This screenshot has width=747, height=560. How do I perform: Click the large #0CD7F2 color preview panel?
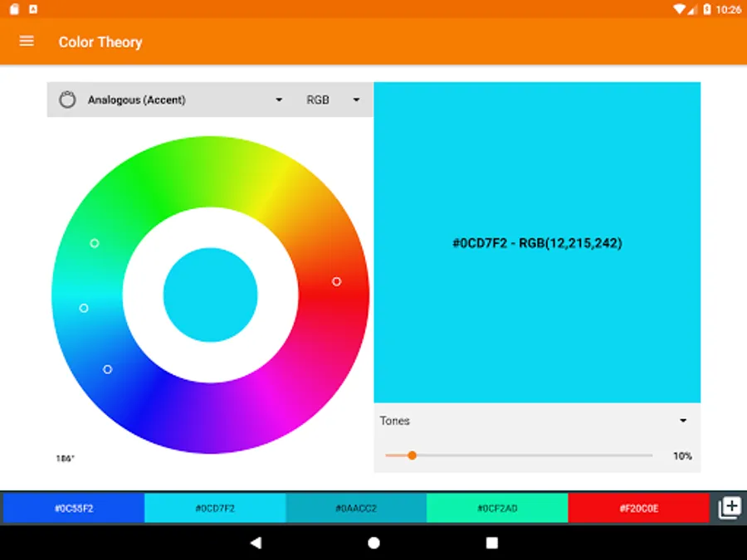(537, 243)
